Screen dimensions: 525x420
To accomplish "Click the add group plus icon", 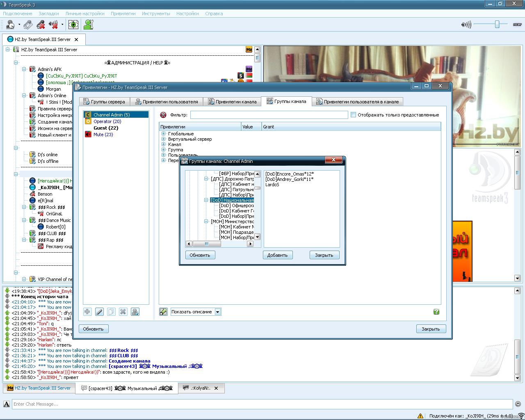I will point(87,312).
